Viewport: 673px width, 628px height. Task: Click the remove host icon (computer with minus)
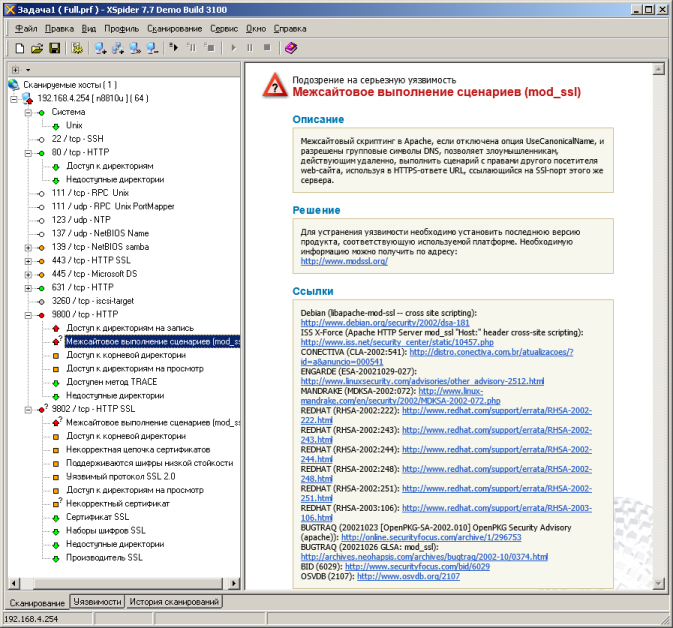(152, 48)
